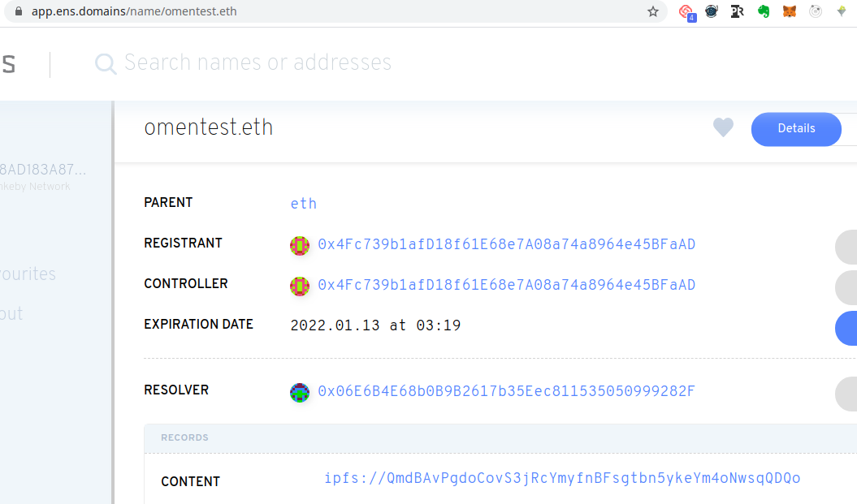
Task: Open the ipfs content record link
Action: (562, 478)
